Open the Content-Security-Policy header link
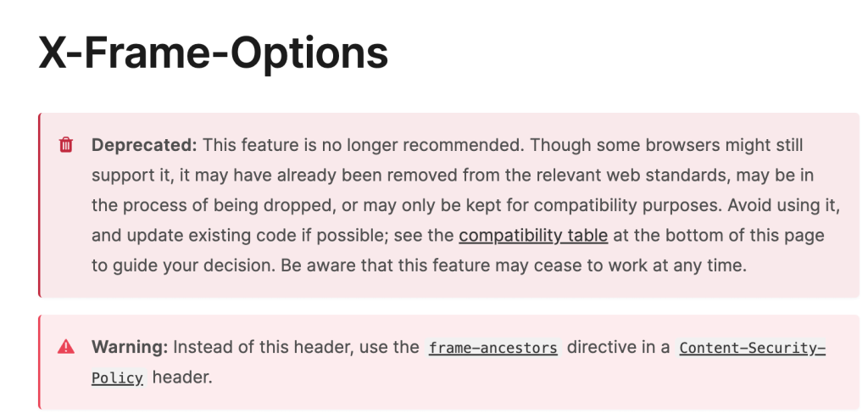This screenshot has width=868, height=419. pyautogui.click(x=752, y=348)
